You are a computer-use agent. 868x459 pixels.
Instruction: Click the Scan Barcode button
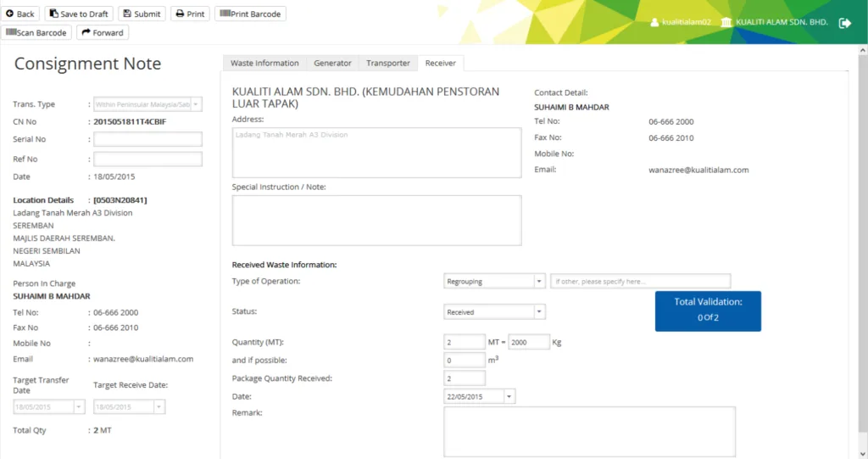pos(36,33)
